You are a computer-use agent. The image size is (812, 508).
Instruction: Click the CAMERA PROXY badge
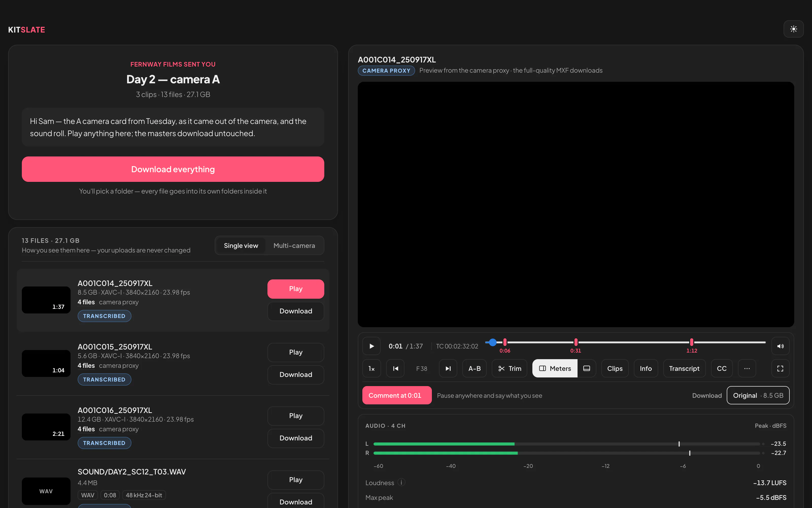(386, 71)
